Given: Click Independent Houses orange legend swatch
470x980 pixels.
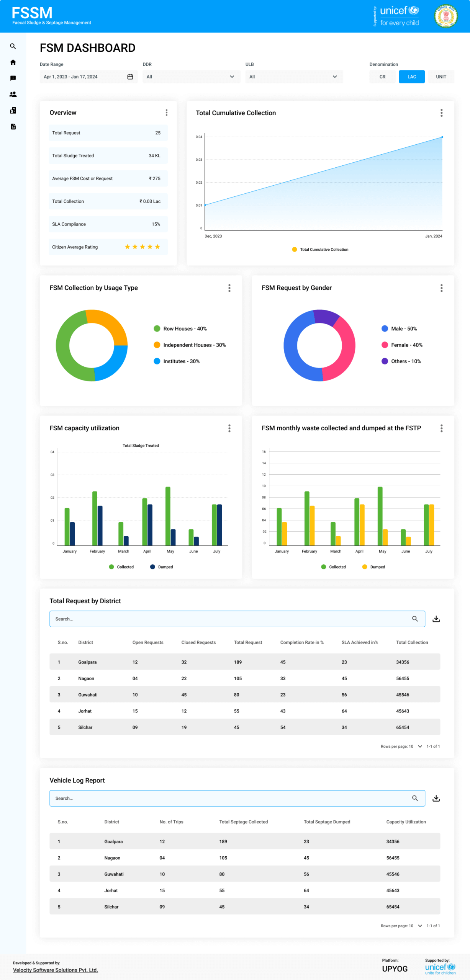Looking at the screenshot, I should [157, 345].
